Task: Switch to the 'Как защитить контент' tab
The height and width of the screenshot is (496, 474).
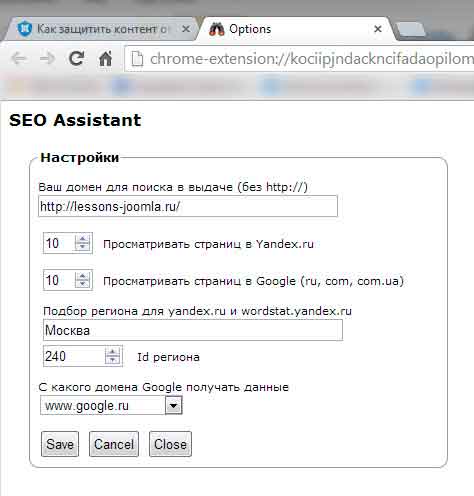Action: [x=100, y=29]
